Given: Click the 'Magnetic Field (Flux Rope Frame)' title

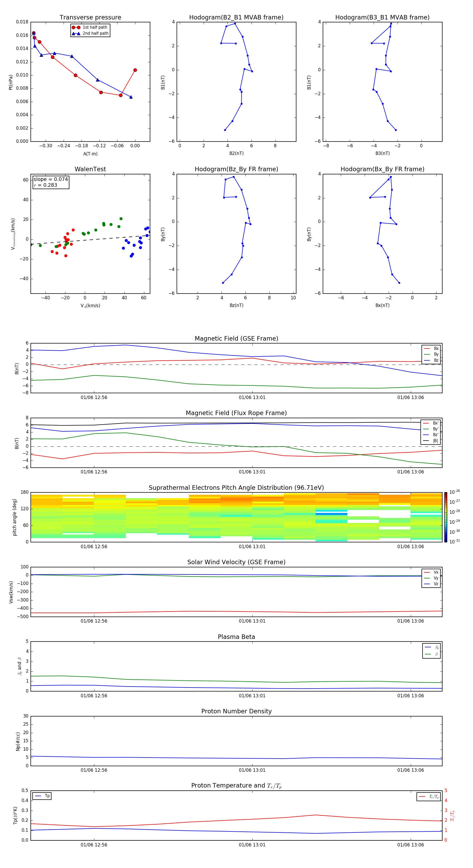Looking at the screenshot, I should point(236,413).
